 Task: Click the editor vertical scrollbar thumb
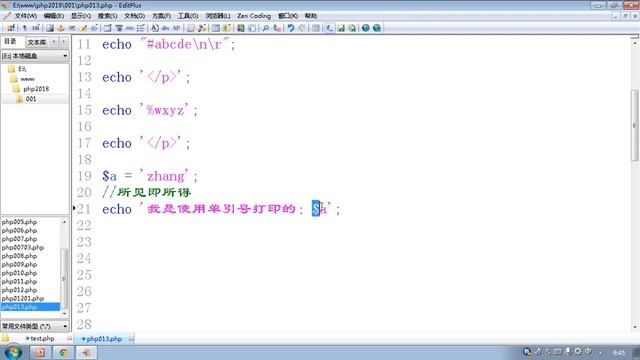coord(635,125)
